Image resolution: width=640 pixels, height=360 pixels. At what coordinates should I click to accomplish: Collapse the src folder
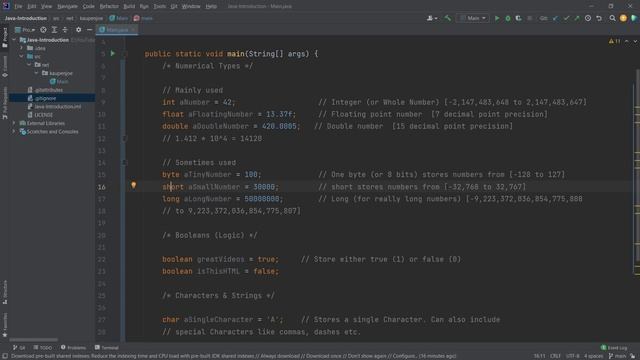[22, 56]
